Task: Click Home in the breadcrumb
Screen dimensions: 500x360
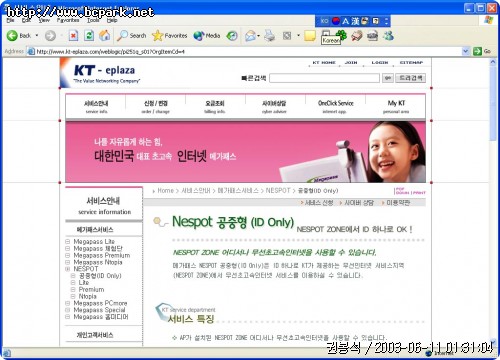Action: click(166, 191)
